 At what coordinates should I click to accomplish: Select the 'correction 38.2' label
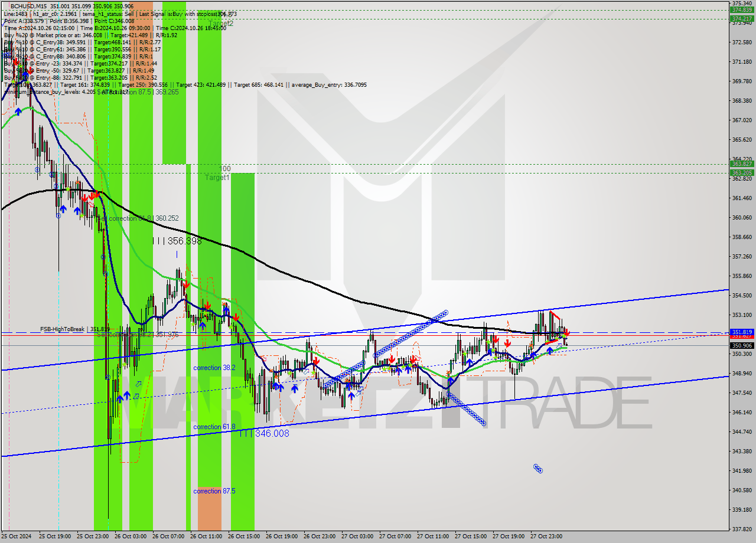[x=214, y=368]
